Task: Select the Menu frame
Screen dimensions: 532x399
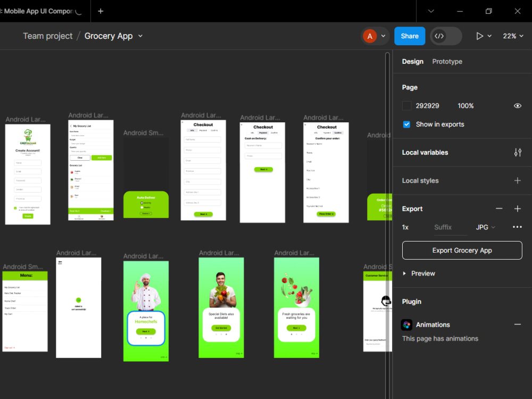Action: click(x=25, y=311)
